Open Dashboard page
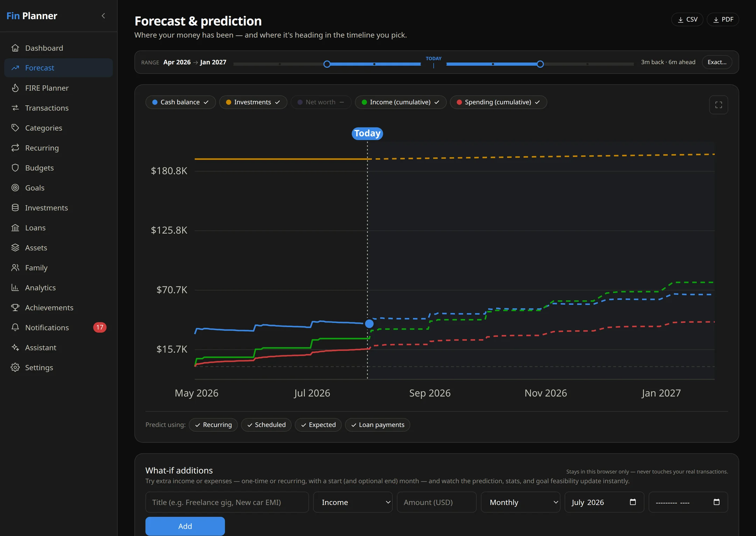This screenshot has height=536, width=756. (58, 48)
